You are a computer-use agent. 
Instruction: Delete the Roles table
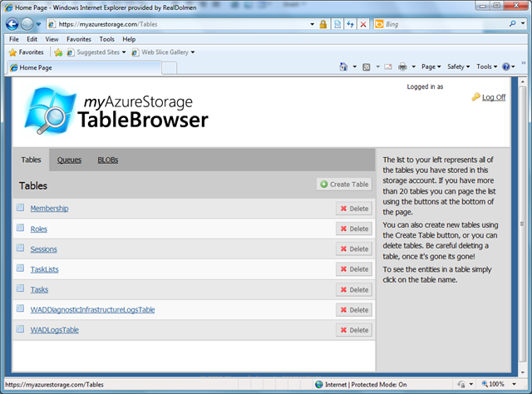[354, 229]
